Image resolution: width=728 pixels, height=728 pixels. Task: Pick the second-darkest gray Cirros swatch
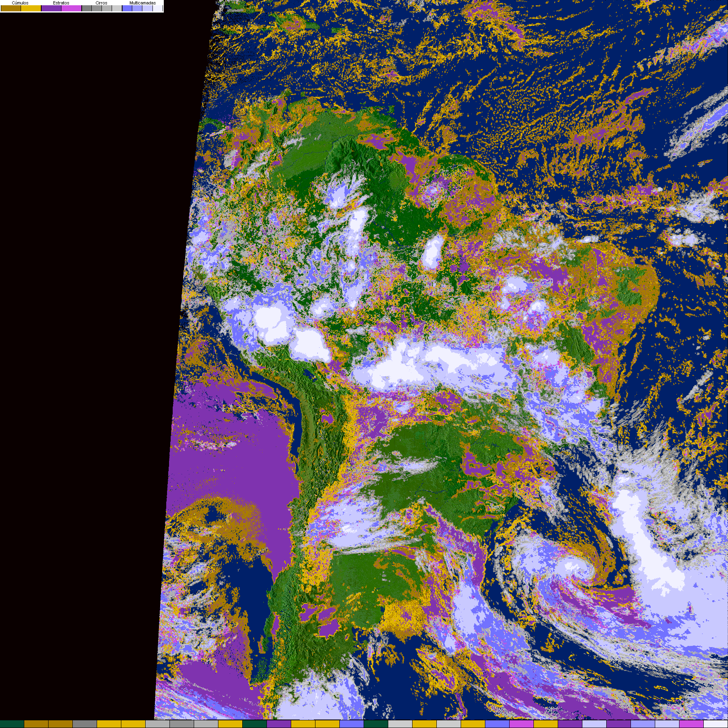97,8
